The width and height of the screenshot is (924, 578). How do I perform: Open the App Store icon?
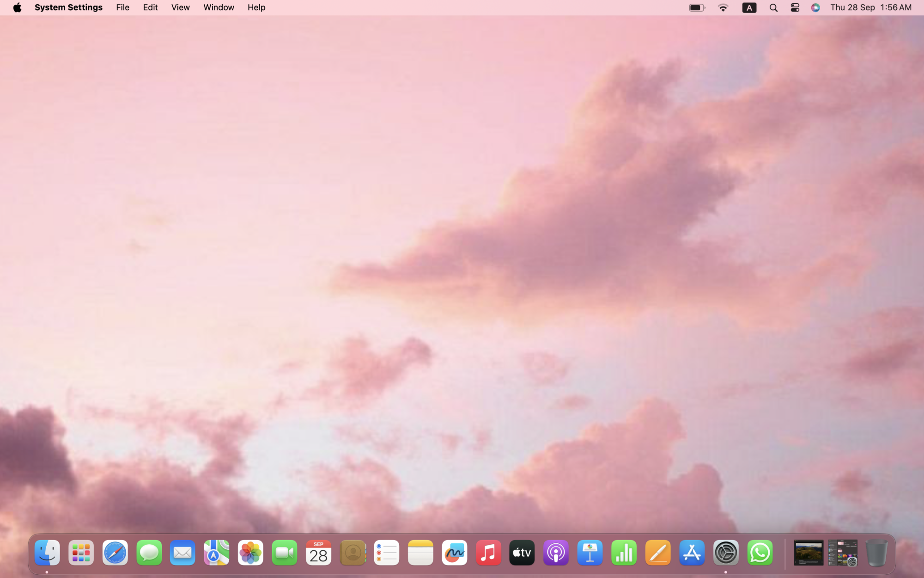click(x=692, y=553)
